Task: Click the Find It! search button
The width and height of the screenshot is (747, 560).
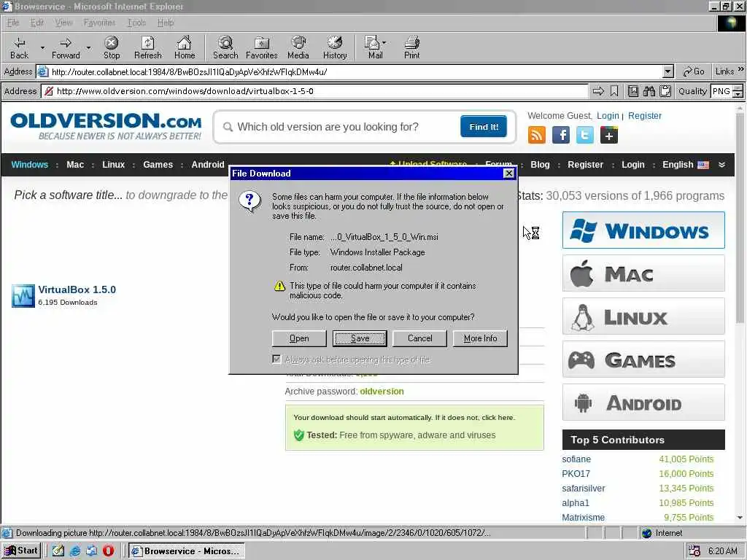Action: click(484, 127)
